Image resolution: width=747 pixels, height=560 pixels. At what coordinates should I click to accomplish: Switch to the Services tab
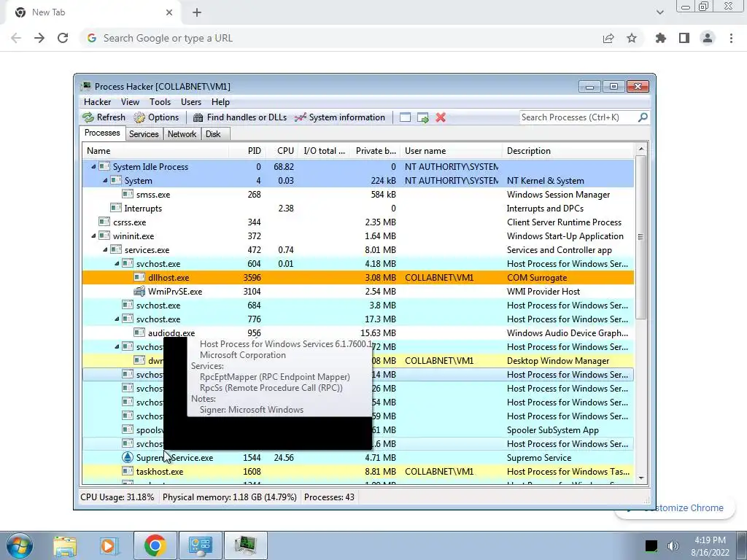click(x=144, y=134)
